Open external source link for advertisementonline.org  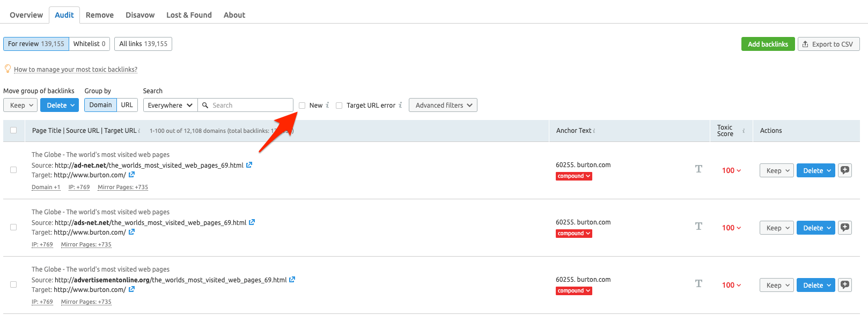coord(292,280)
